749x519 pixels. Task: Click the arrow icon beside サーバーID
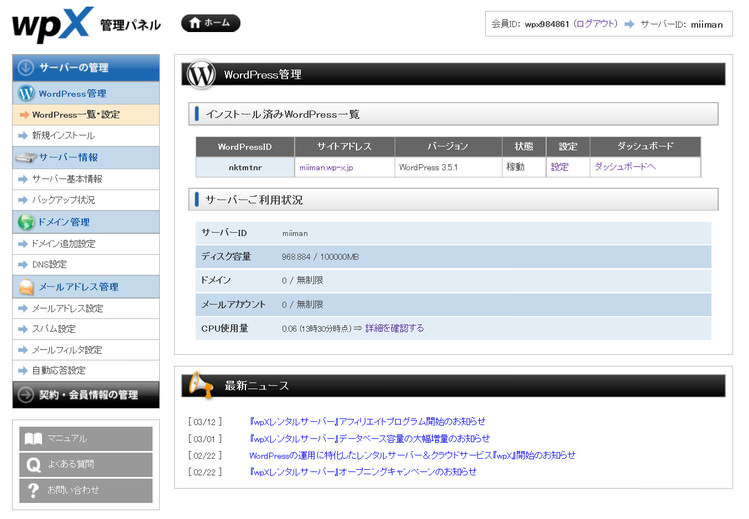(629, 24)
